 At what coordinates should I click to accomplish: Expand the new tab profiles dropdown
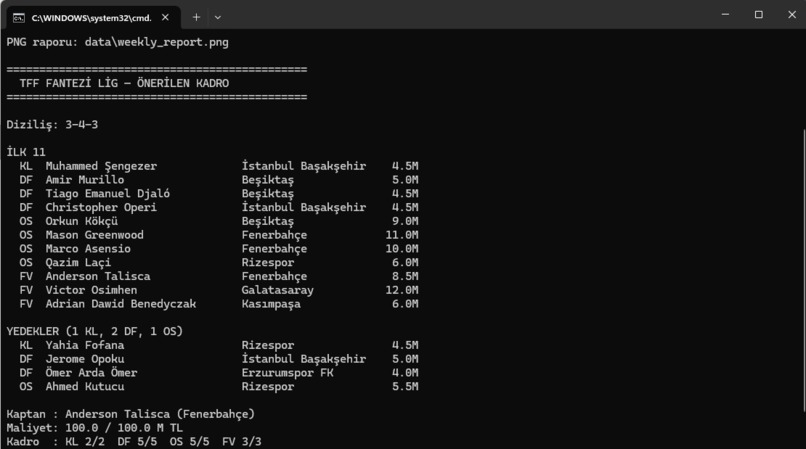(218, 17)
